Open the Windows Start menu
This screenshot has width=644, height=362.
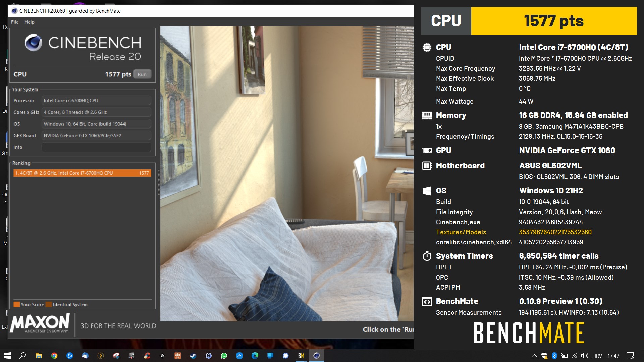point(7,356)
